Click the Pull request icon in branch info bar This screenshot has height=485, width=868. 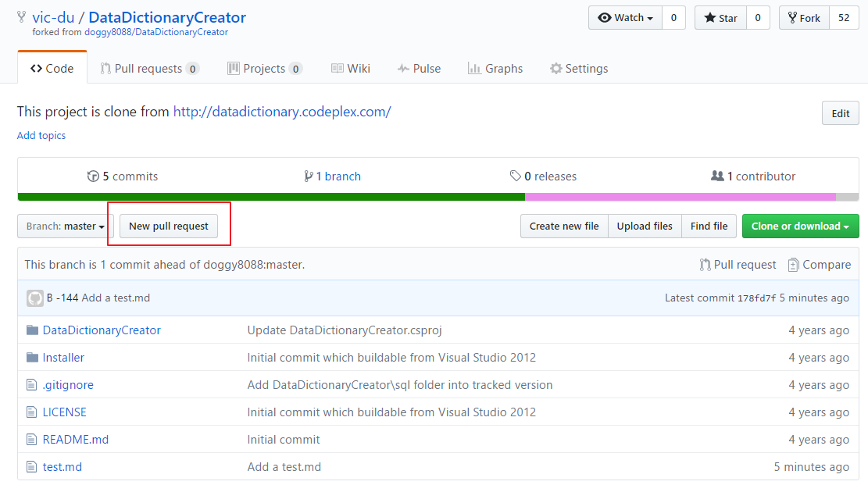point(705,265)
